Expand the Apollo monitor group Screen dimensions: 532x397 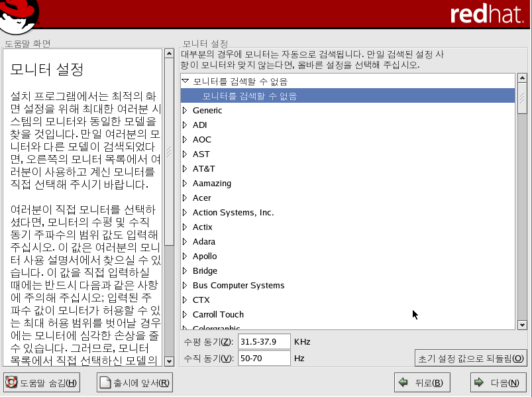pyautogui.click(x=185, y=256)
